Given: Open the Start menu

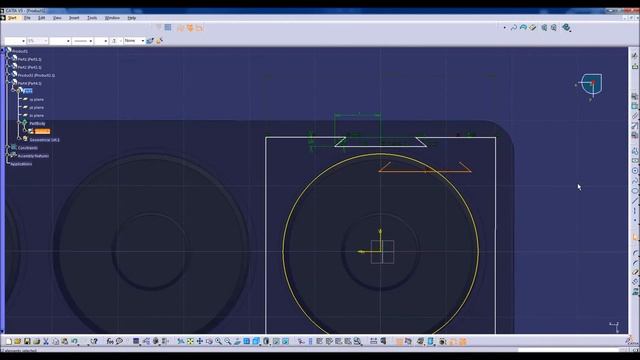Looking at the screenshot, I should pyautogui.click(x=12, y=18).
